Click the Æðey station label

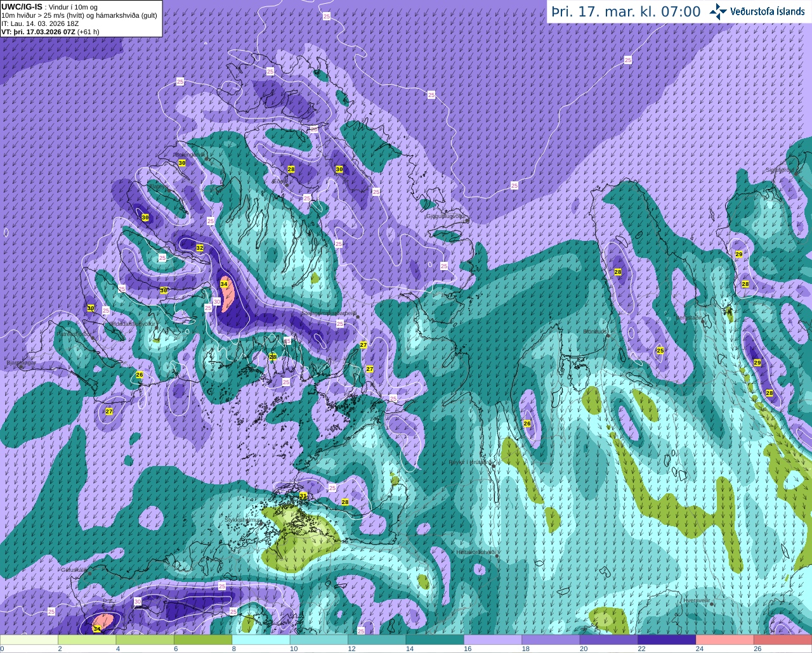[x=279, y=181]
